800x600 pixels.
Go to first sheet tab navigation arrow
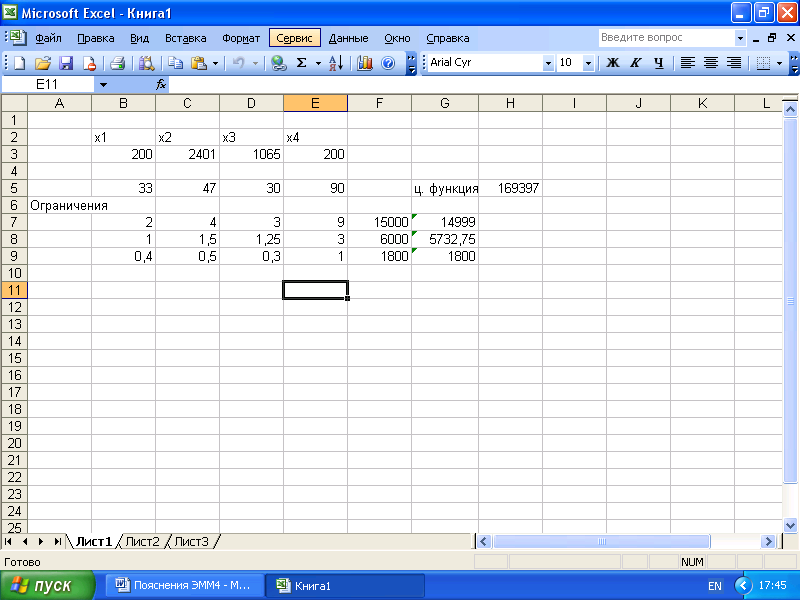pos(8,541)
